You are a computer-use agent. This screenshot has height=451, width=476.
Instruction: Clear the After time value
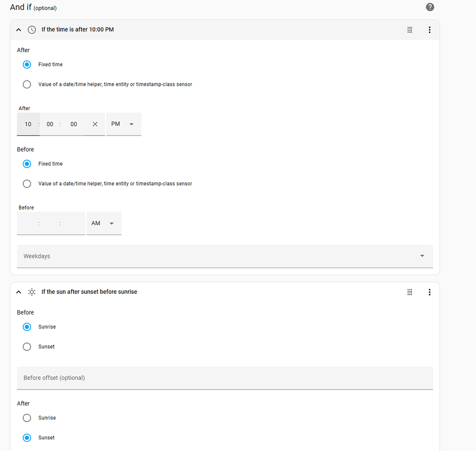pyautogui.click(x=95, y=124)
